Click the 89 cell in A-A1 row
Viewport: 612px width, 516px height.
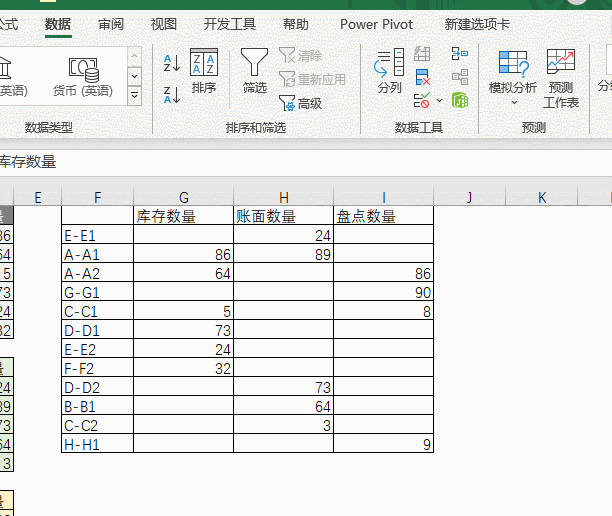[283, 254]
